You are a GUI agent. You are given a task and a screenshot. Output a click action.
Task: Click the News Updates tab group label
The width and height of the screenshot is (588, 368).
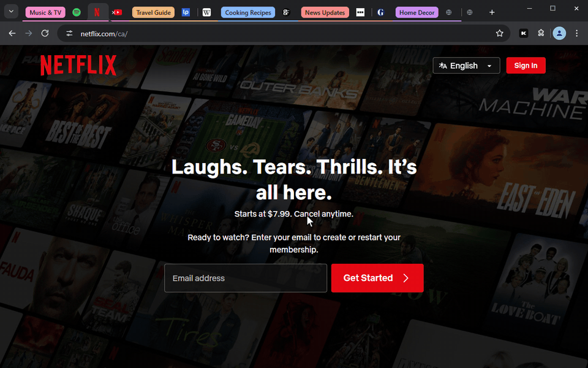click(325, 12)
